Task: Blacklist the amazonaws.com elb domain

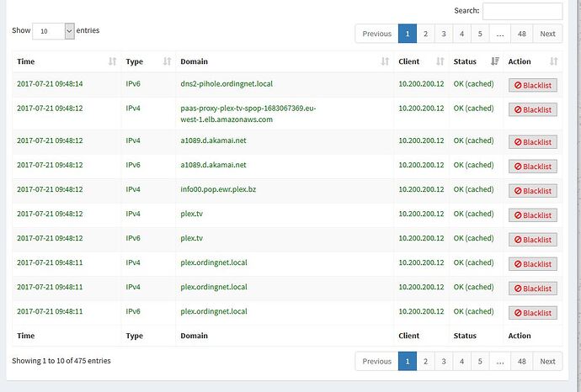Action: click(x=532, y=109)
